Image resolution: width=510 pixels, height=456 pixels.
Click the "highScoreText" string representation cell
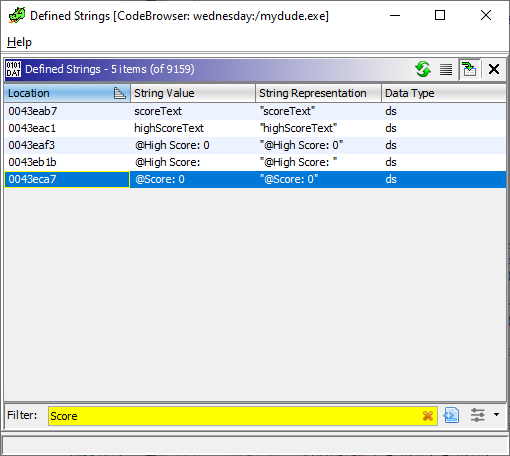(x=298, y=128)
